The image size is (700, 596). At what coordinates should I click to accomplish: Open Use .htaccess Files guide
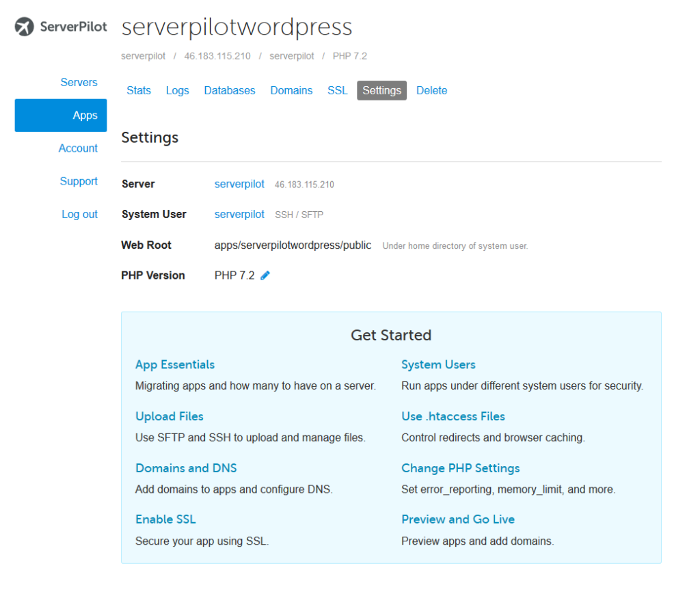[x=453, y=416]
